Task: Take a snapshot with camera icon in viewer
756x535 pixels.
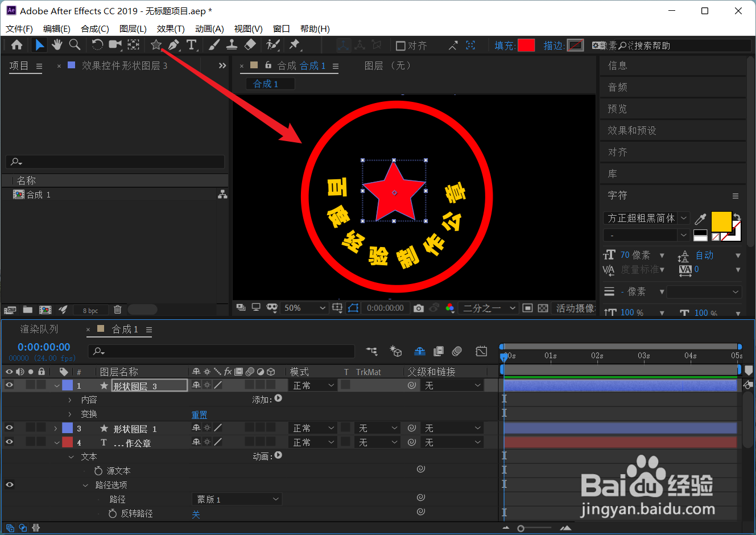Action: coord(419,308)
